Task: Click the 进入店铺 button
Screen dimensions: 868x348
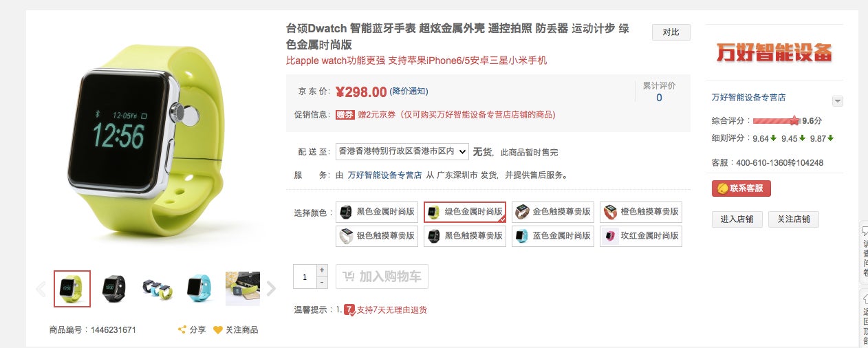Action: 737,219
